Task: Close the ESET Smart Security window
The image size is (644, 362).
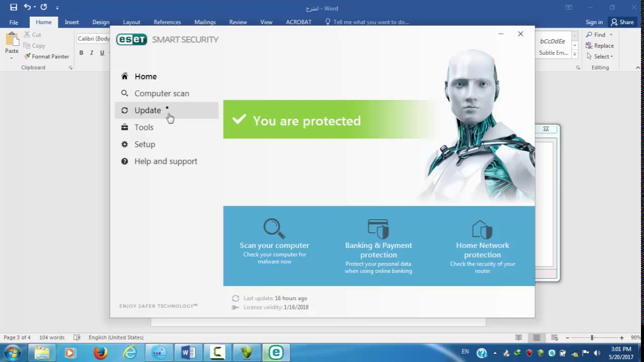Action: click(520, 34)
